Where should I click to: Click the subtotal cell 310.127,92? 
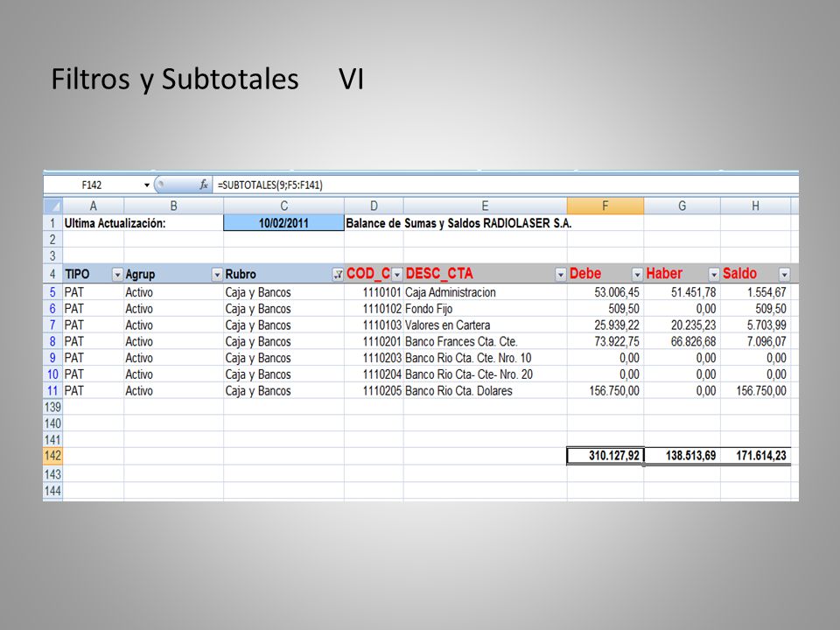click(605, 456)
